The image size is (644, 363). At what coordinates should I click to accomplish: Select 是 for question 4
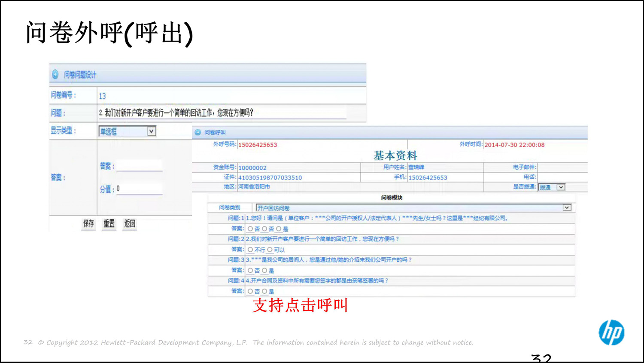264,292
